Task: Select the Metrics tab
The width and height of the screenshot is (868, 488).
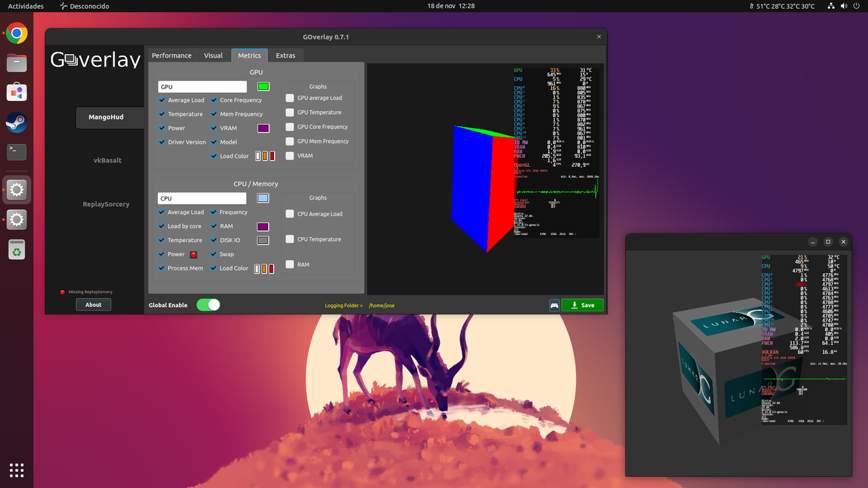Action: click(250, 56)
